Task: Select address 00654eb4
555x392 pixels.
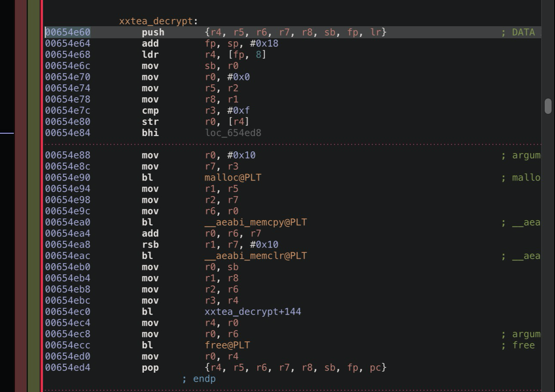Action: click(x=68, y=278)
